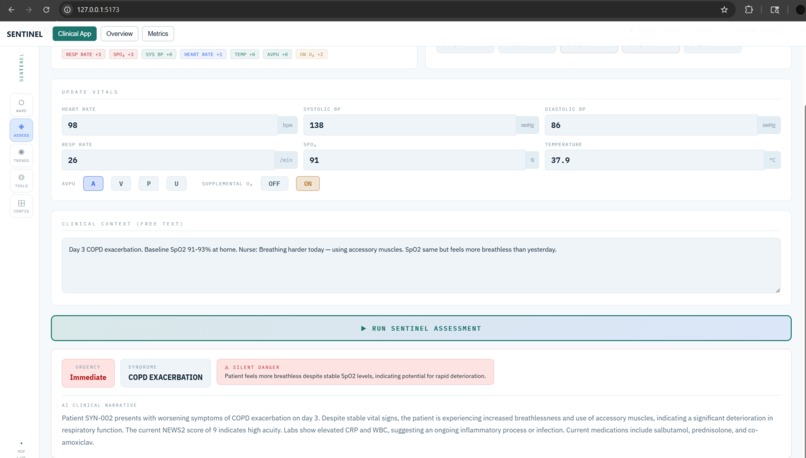Open the Config sidebar section

(x=21, y=206)
